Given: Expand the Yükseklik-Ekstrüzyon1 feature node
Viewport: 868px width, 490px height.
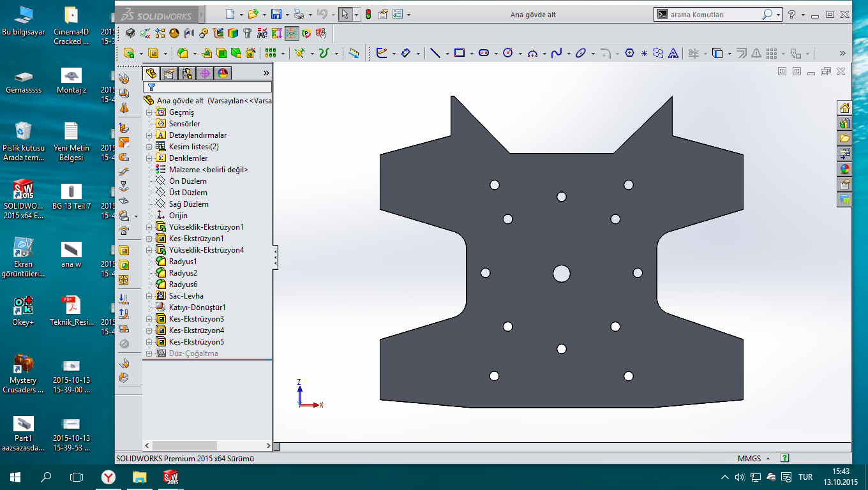Looking at the screenshot, I should 149,227.
